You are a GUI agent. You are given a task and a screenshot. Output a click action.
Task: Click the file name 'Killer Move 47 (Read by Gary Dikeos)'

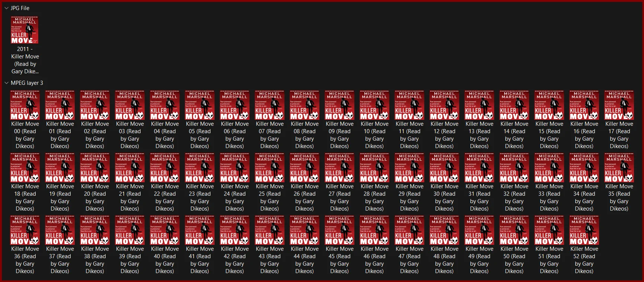click(409, 260)
